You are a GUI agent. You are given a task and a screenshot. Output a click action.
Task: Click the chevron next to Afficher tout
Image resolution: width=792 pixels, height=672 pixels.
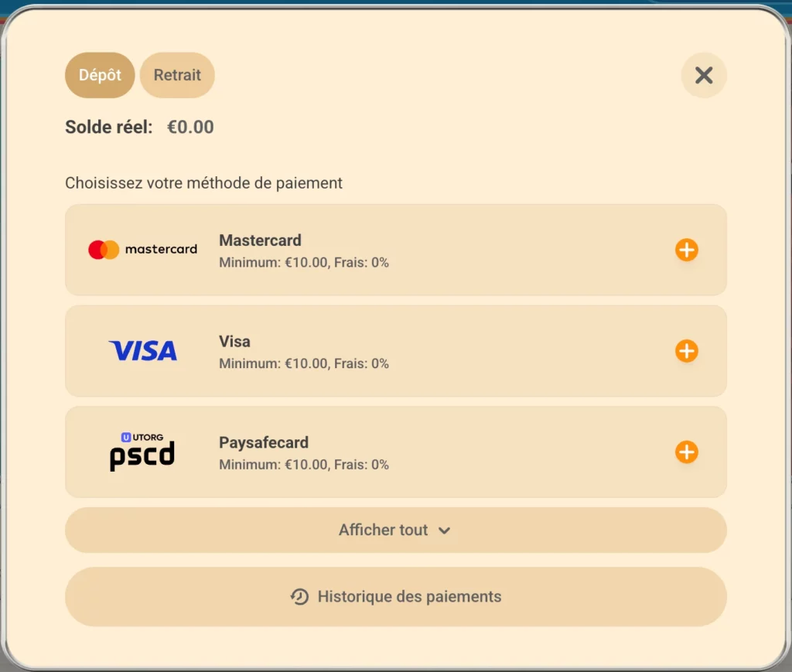(444, 530)
